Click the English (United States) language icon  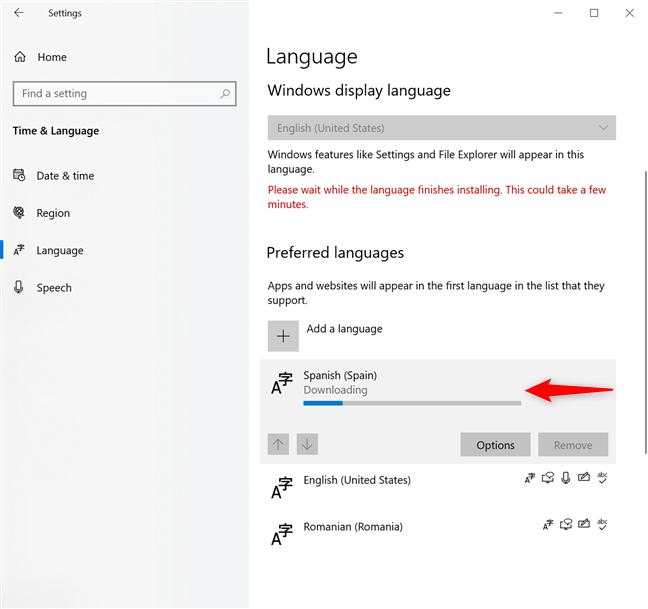(x=281, y=488)
